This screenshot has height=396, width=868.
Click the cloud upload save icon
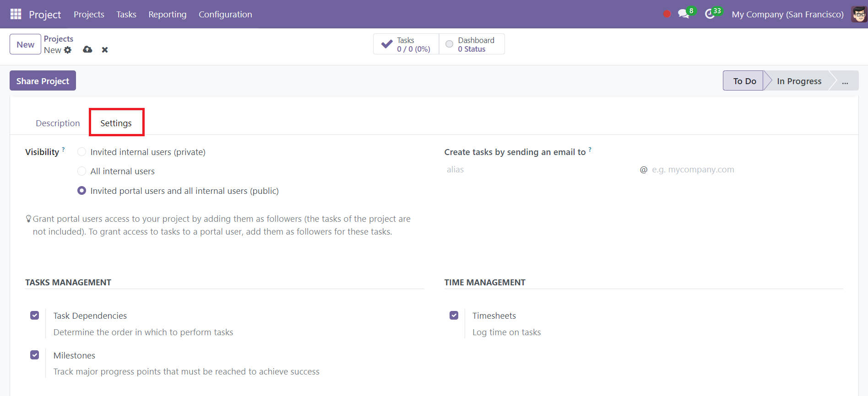pyautogui.click(x=87, y=49)
